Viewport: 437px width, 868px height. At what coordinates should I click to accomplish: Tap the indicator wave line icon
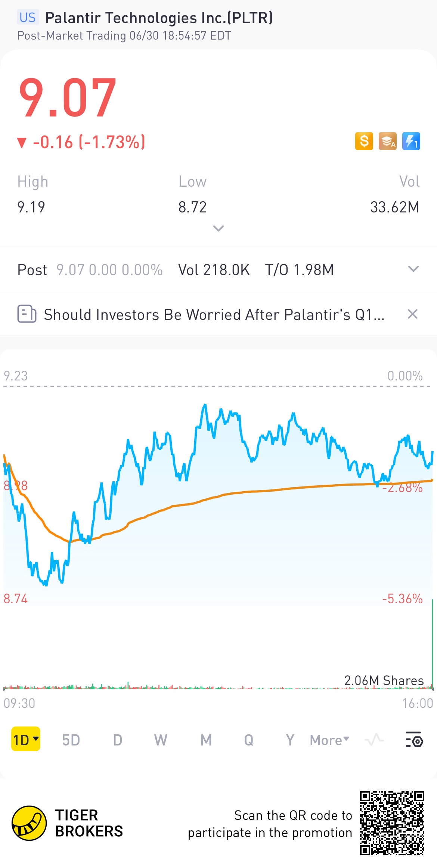pos(374,740)
